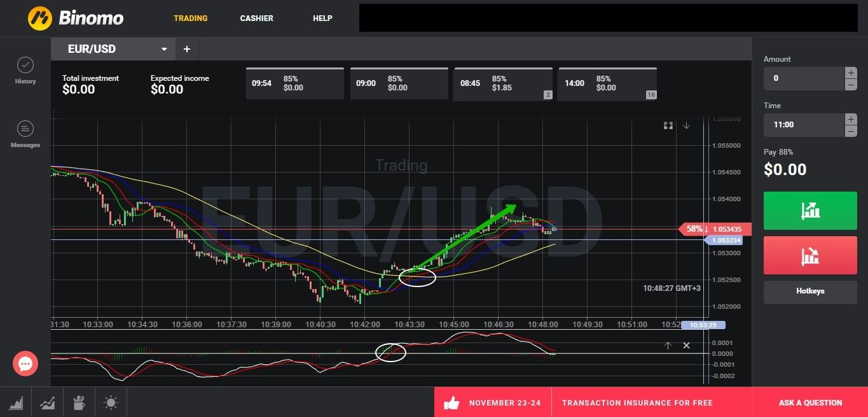
Task: Open the Messages icon in the sidebar
Action: pyautogui.click(x=25, y=129)
